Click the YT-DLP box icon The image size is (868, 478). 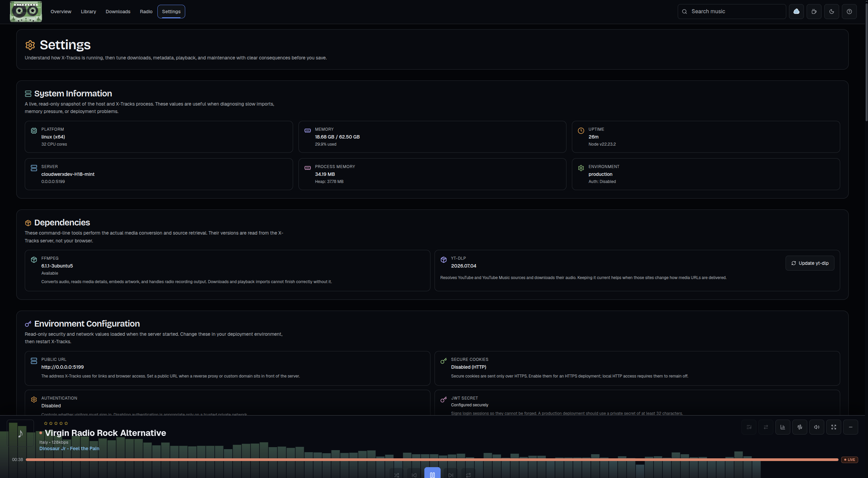point(444,260)
